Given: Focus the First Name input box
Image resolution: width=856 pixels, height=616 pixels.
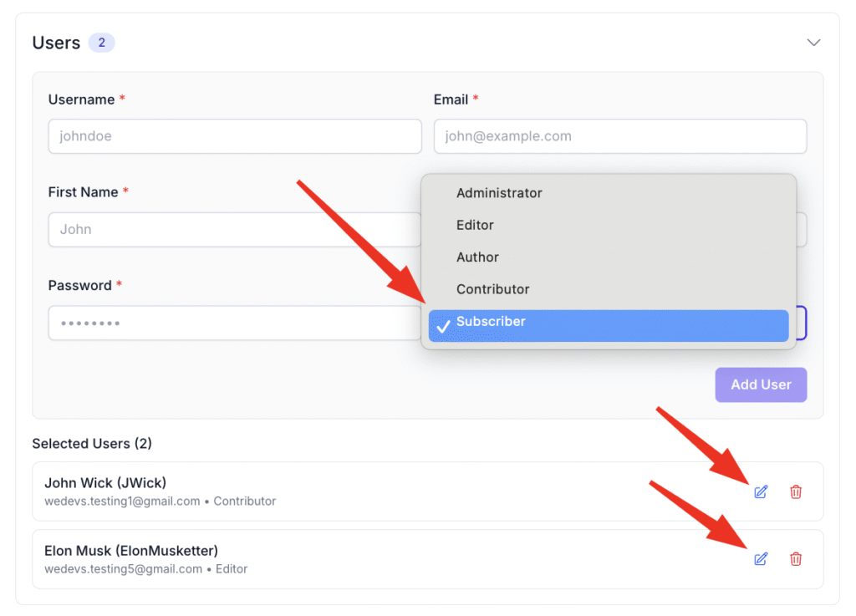Looking at the screenshot, I should click(x=235, y=230).
